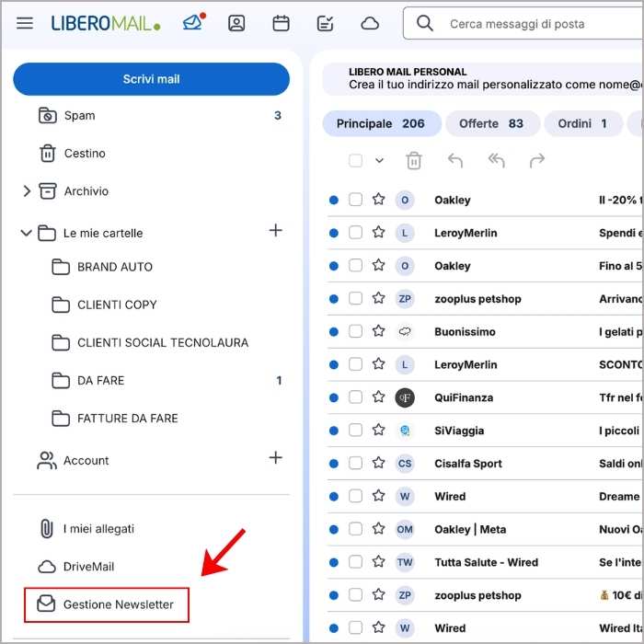Switch to the Principale tab
The image size is (644, 644).
click(x=382, y=123)
